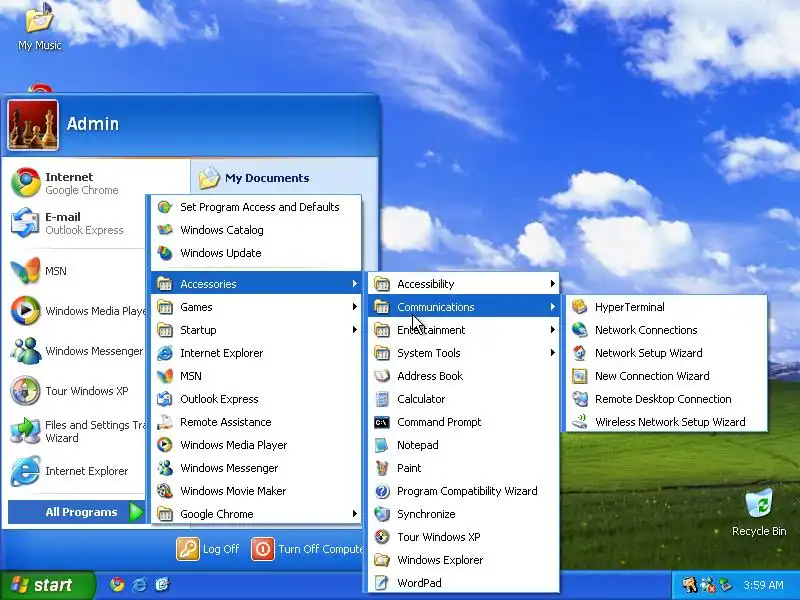Image resolution: width=800 pixels, height=600 pixels.
Task: Open Command Prompt
Action: click(x=463, y=421)
